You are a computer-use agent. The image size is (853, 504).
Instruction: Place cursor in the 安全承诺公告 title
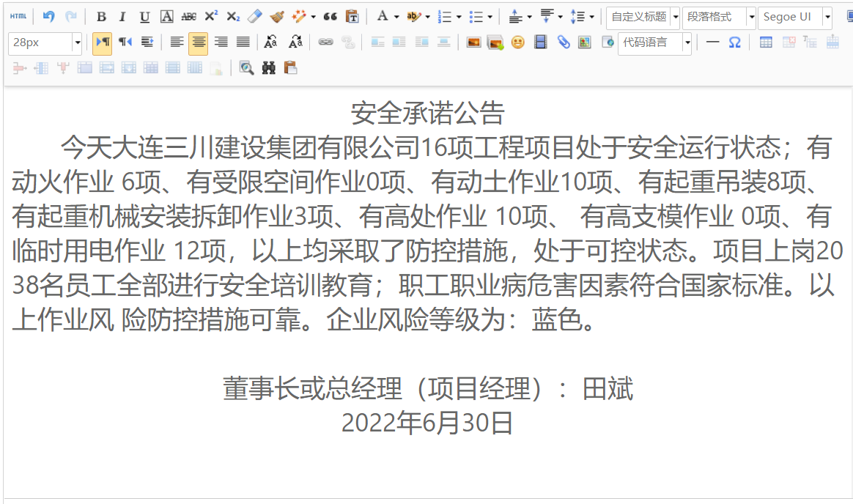click(427, 113)
